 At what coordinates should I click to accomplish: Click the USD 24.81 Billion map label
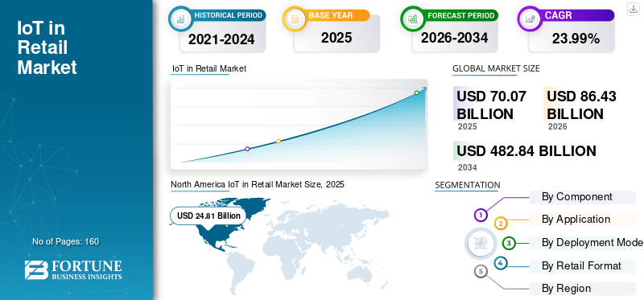208,216
